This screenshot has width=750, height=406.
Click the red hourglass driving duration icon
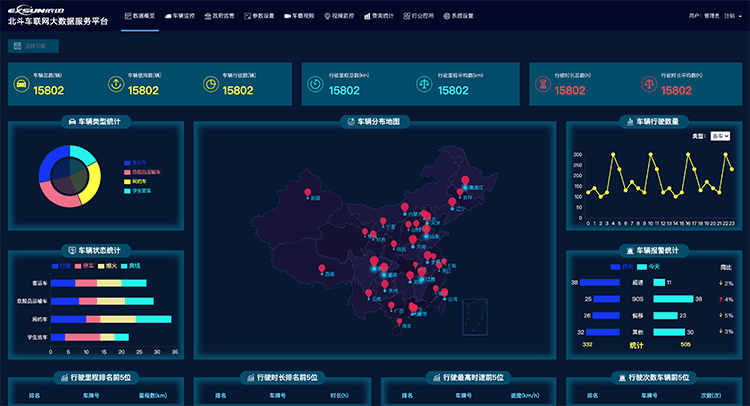(543, 84)
